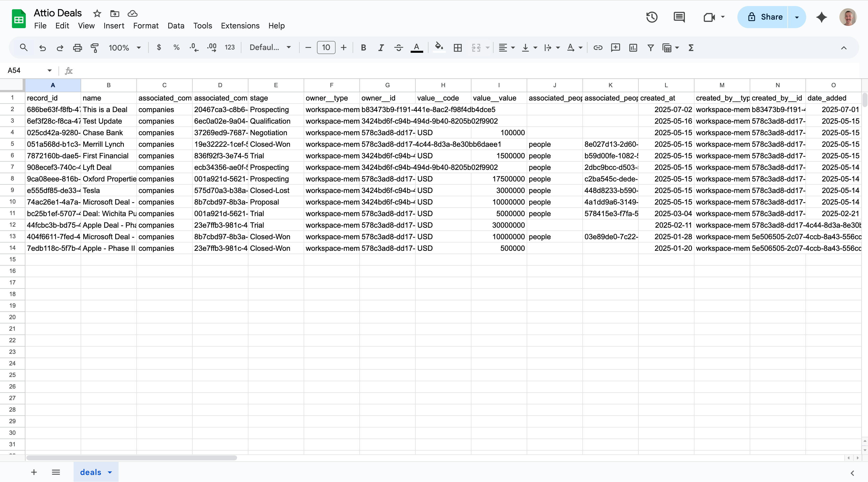This screenshot has width=868, height=482.
Task: Open text wrapping dropdown
Action: pos(552,47)
